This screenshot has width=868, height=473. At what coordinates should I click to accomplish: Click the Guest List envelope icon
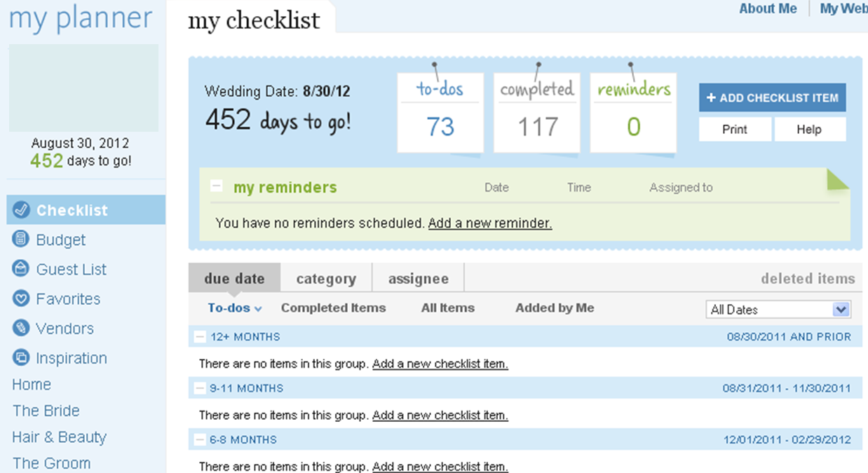(x=21, y=269)
